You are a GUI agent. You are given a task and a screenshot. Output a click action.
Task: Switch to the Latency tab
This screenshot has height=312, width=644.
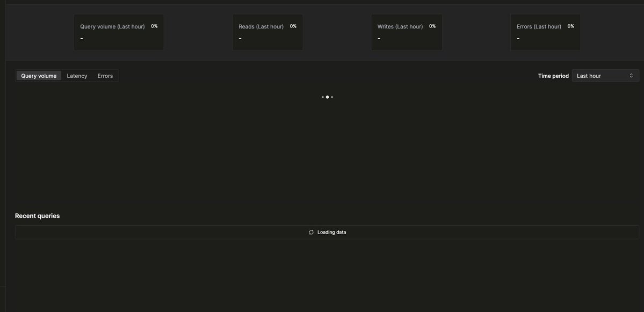click(77, 76)
